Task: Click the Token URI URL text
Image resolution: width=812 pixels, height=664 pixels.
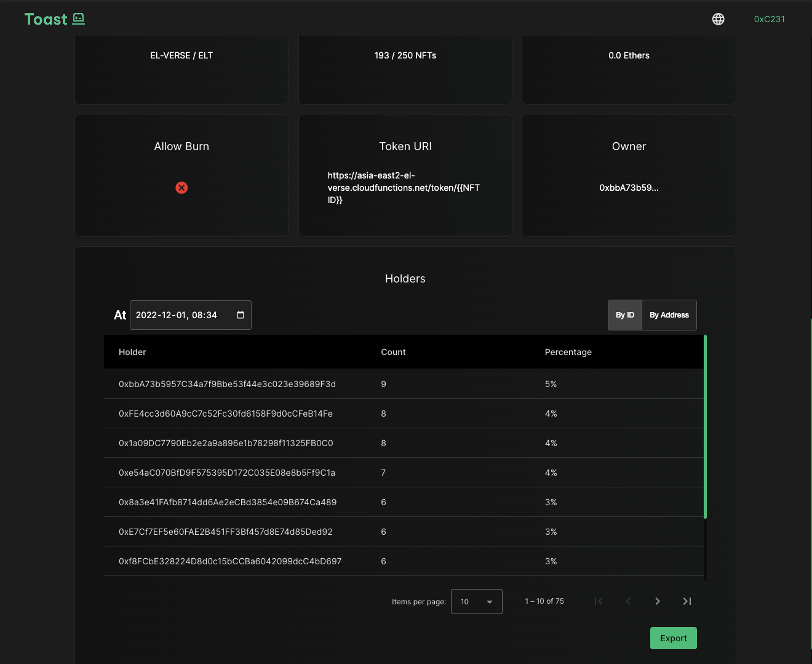Action: click(x=404, y=188)
